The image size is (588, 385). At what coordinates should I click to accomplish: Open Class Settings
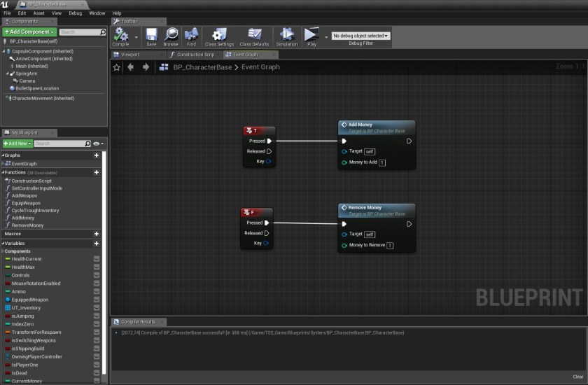click(x=220, y=36)
